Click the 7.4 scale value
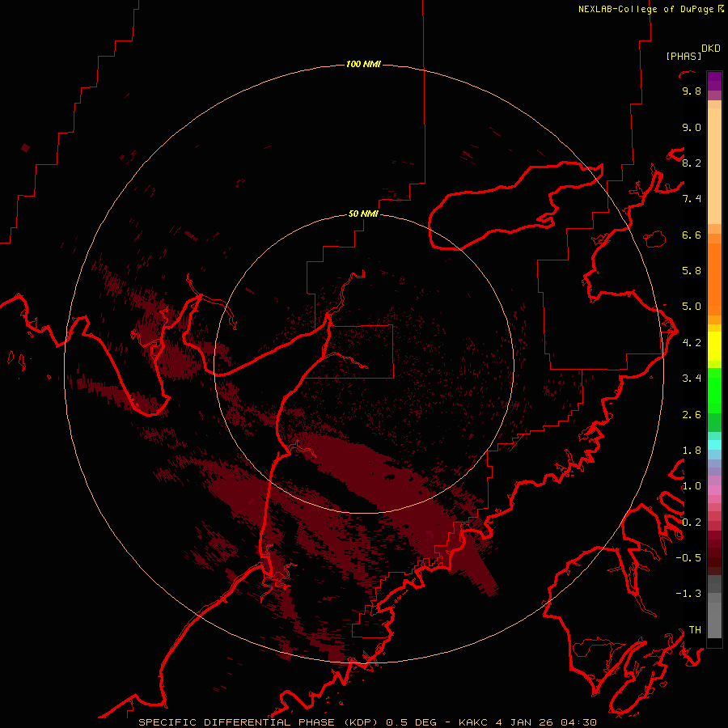 click(x=692, y=199)
